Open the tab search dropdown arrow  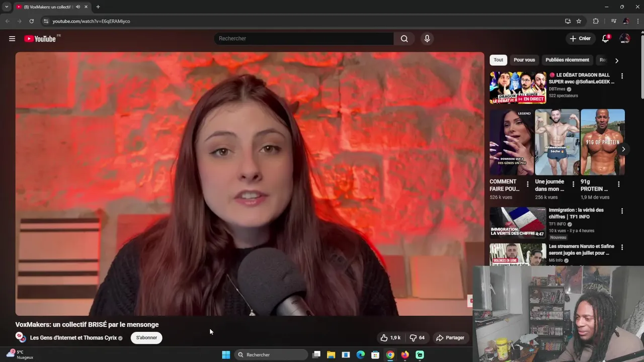[7, 7]
